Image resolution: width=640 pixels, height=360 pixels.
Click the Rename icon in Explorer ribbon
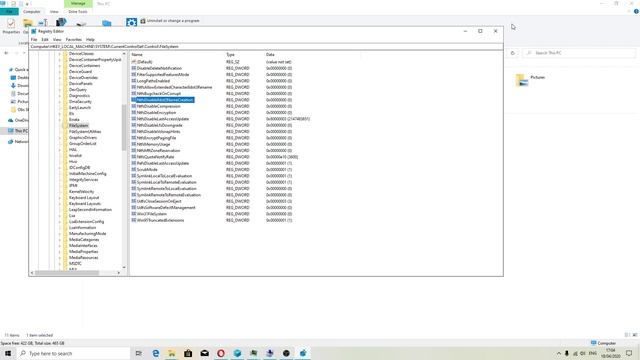(43, 22)
